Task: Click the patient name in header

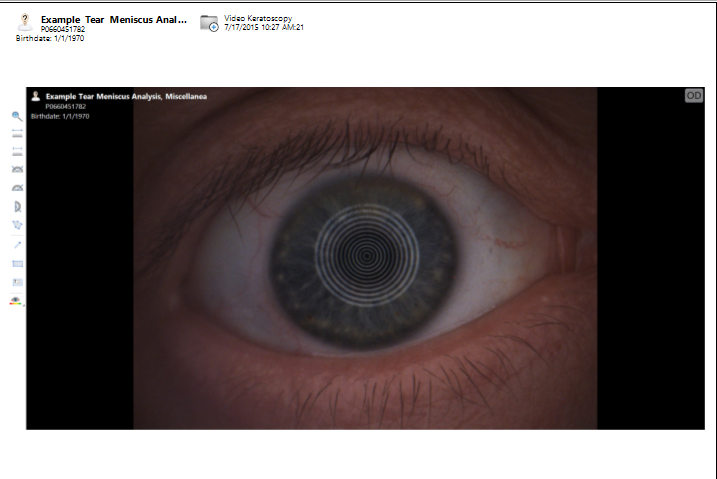Action: (113, 19)
